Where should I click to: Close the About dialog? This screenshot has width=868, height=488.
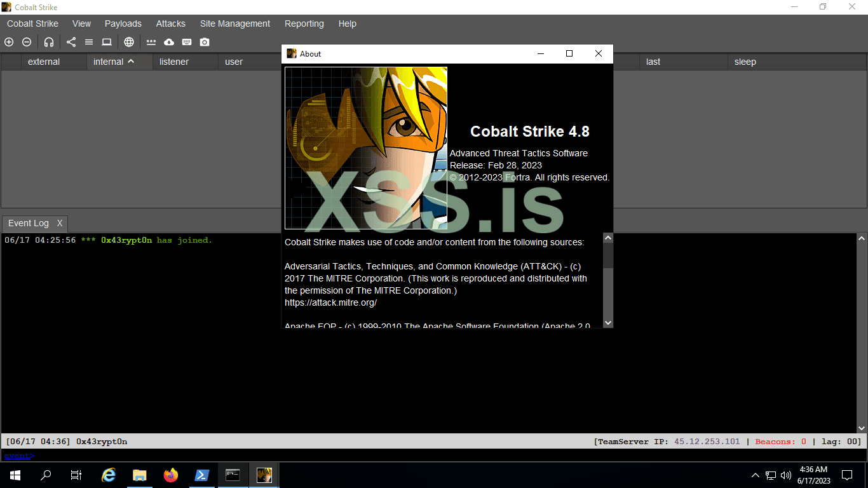(x=599, y=54)
